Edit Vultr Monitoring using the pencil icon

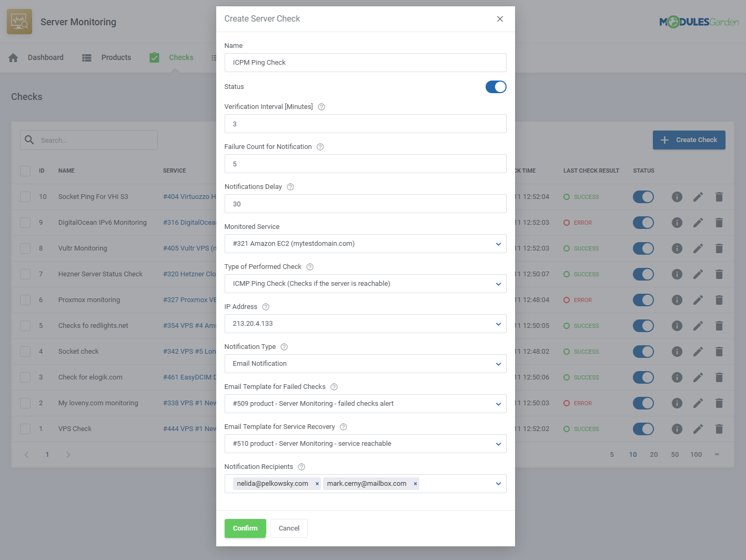coord(698,248)
